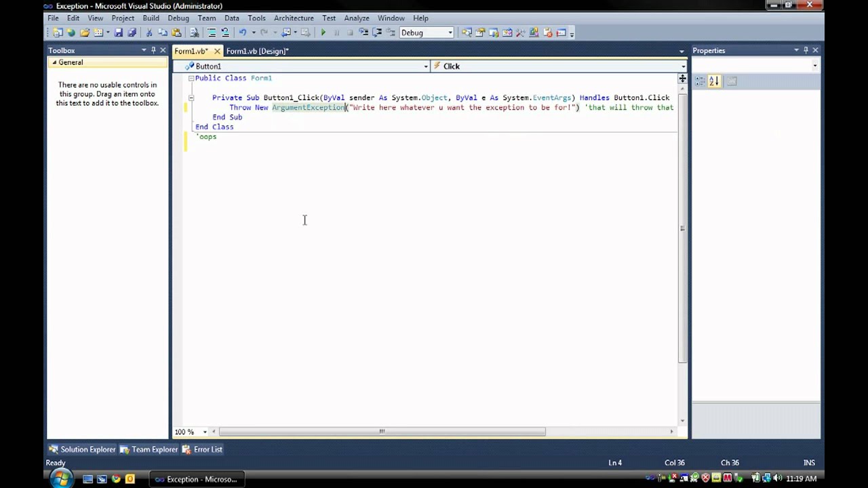This screenshot has height=488, width=868.
Task: Click the Exception - Microsoft taskbar button
Action: [x=196, y=479]
